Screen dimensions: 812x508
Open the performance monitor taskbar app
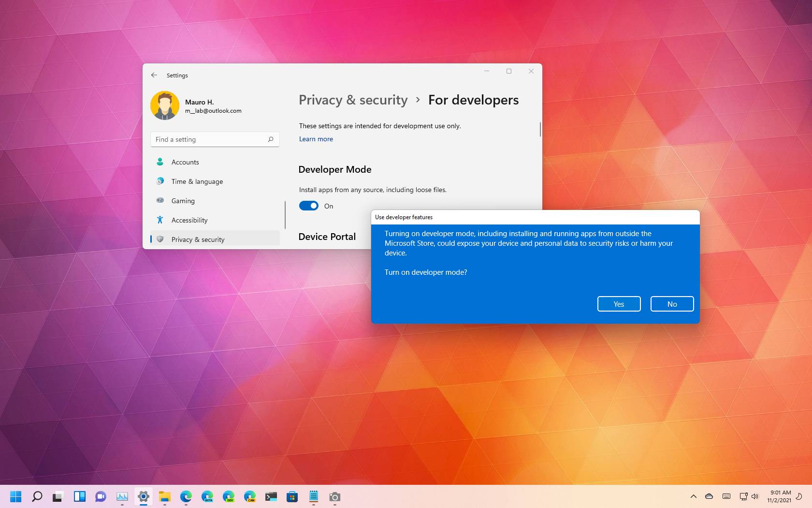122,496
